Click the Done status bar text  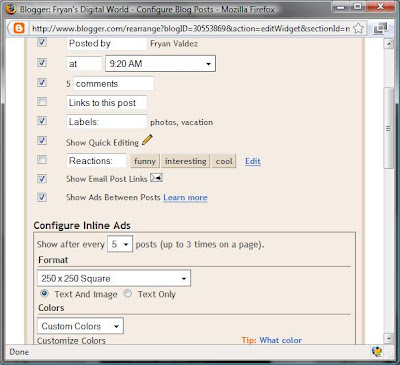(19, 352)
